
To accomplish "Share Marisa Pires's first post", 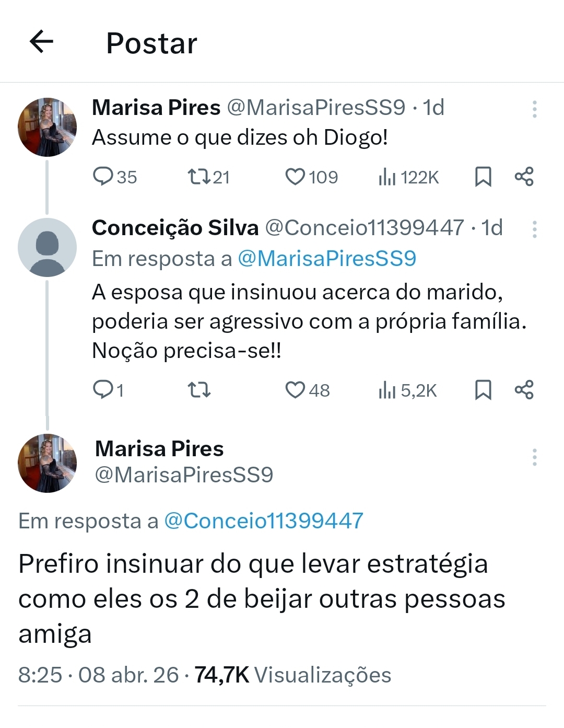I will pos(525,177).
